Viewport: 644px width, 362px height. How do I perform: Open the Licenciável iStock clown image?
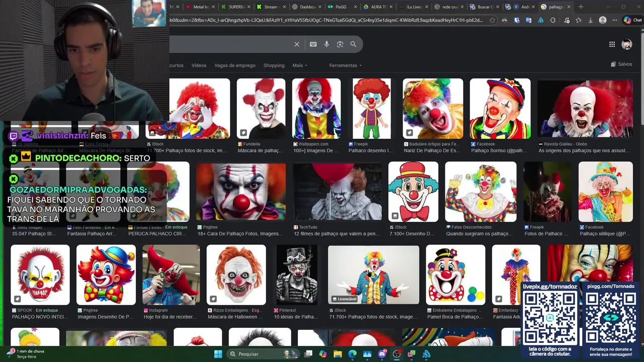[373, 275]
